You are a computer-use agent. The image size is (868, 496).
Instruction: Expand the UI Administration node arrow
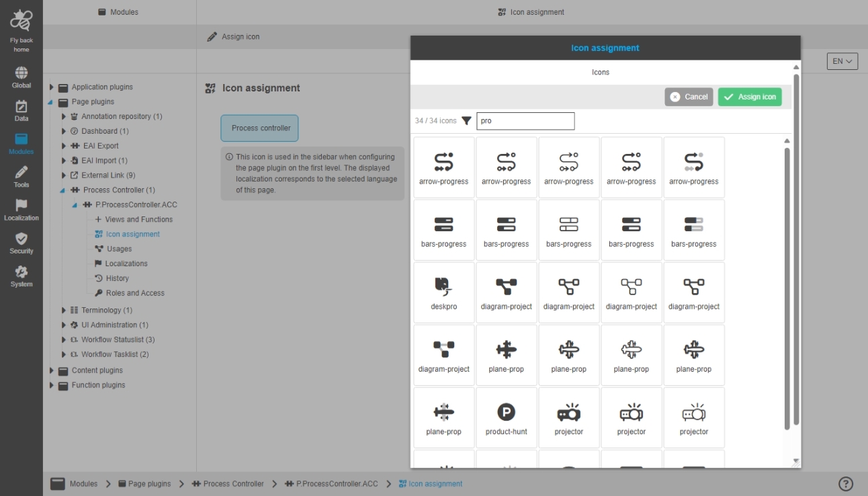pyautogui.click(x=64, y=325)
